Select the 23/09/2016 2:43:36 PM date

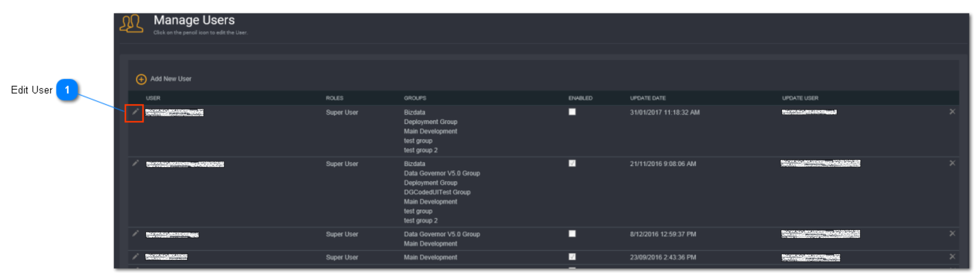(663, 258)
